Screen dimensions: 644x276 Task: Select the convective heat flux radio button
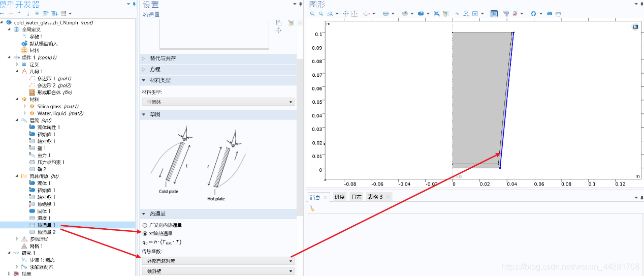(145, 233)
